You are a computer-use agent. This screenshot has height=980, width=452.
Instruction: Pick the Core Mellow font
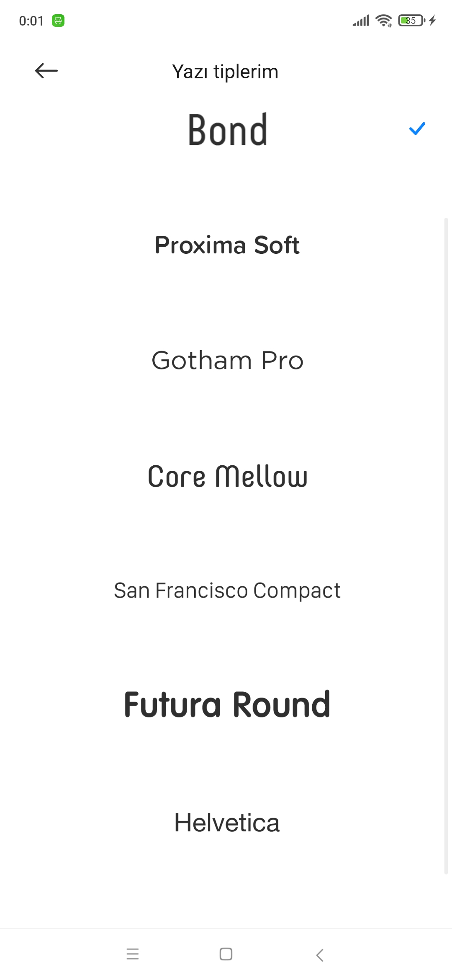tap(227, 476)
